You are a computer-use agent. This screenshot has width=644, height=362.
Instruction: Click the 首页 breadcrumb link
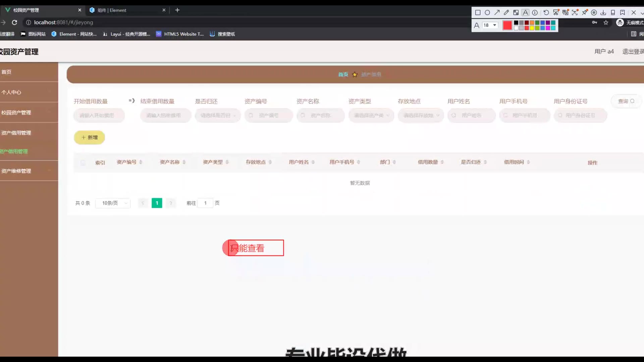tap(343, 74)
